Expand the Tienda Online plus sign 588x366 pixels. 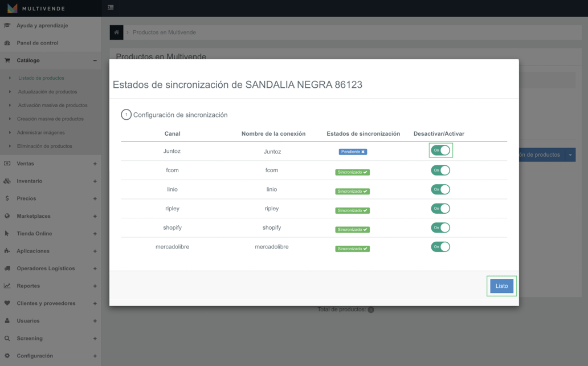tap(95, 234)
